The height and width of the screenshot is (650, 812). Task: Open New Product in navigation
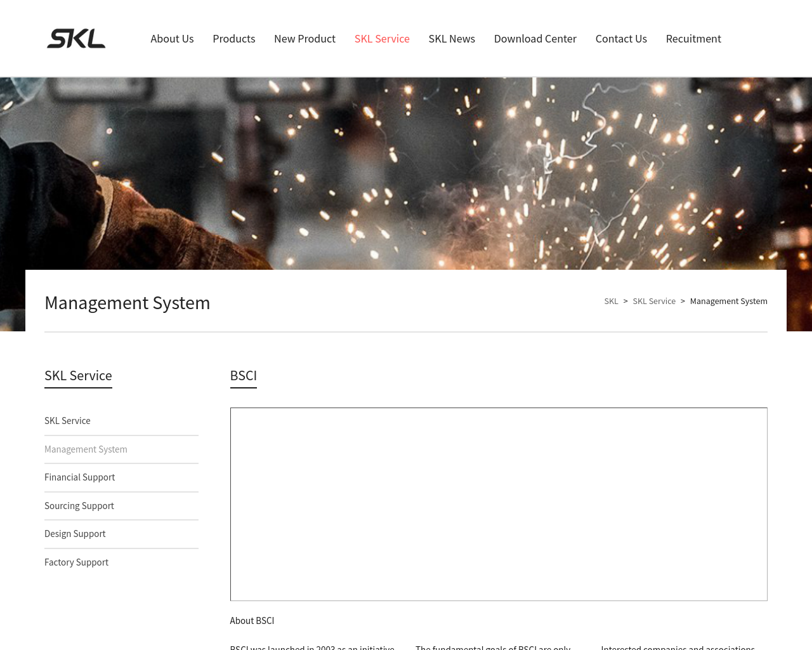click(304, 39)
